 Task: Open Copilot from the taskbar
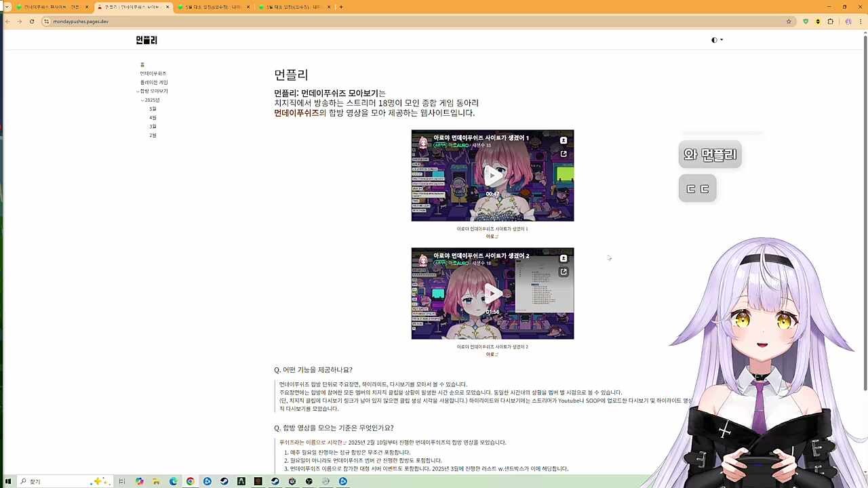point(139,481)
